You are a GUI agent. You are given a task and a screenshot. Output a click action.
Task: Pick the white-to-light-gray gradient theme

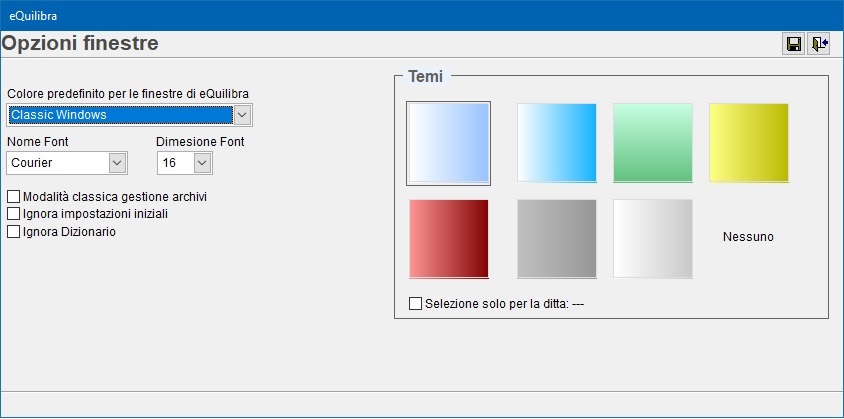pos(652,239)
